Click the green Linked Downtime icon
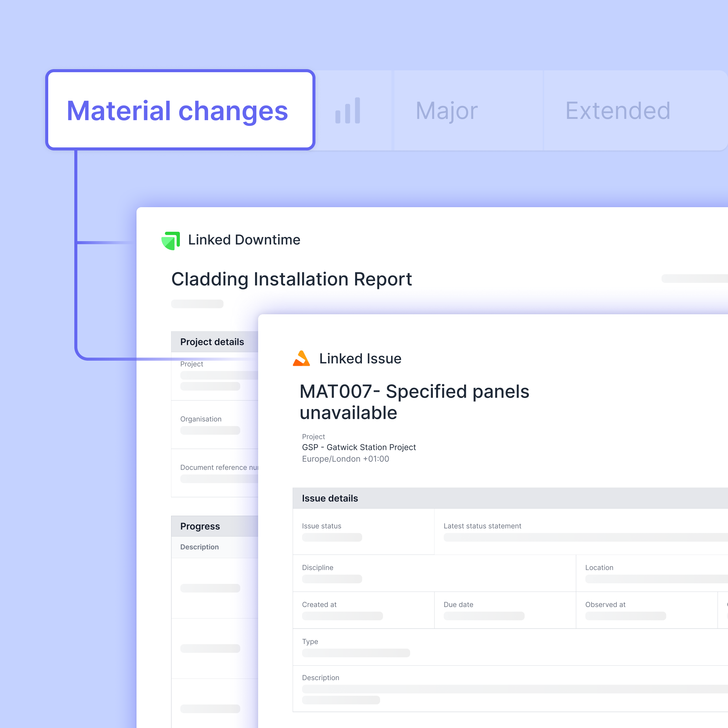The width and height of the screenshot is (728, 728). [x=171, y=241]
